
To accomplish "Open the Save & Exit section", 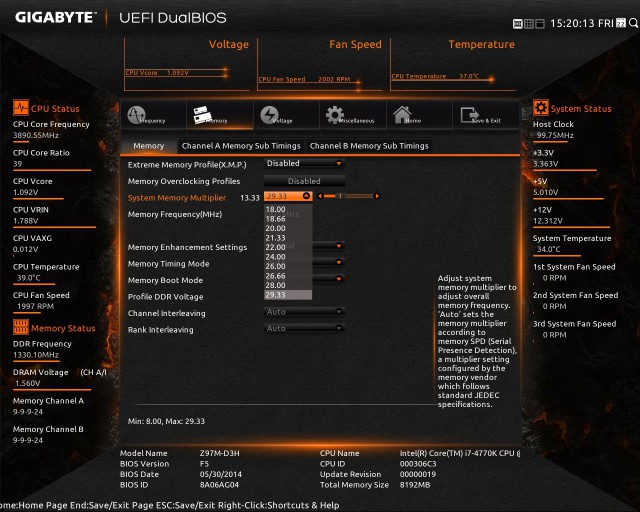I will click(x=486, y=115).
